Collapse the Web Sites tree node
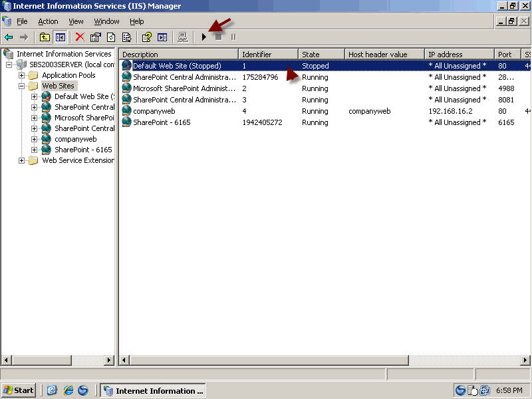Image resolution: width=532 pixels, height=399 pixels. tap(22, 86)
